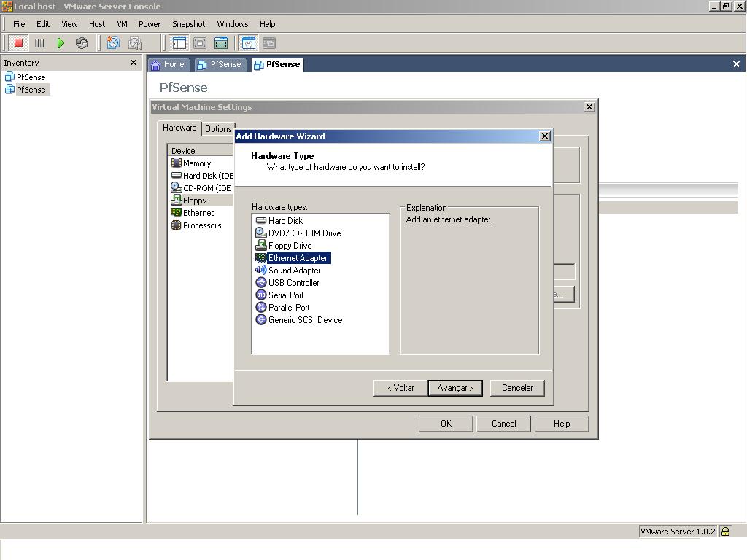Open the Power menu

(x=150, y=24)
